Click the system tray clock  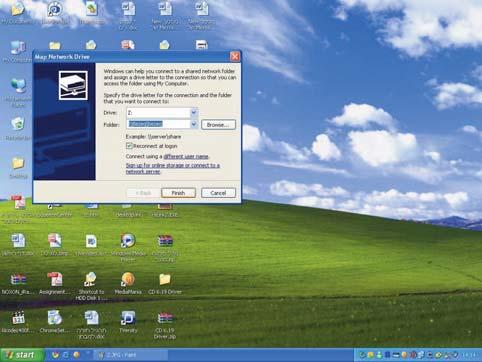point(470,355)
